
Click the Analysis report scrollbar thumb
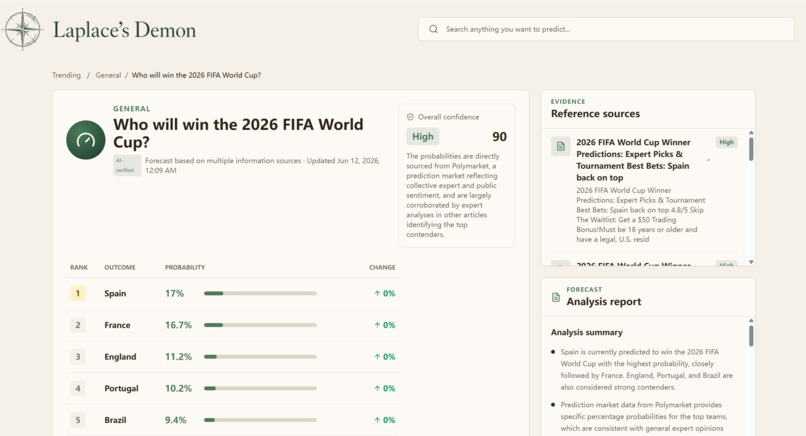(751, 336)
